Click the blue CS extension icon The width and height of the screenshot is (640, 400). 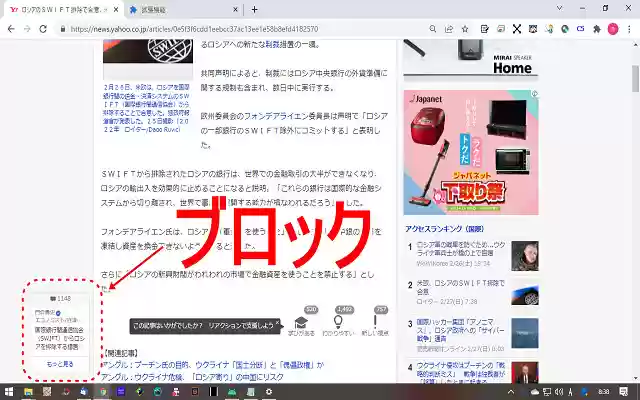pos(580,29)
